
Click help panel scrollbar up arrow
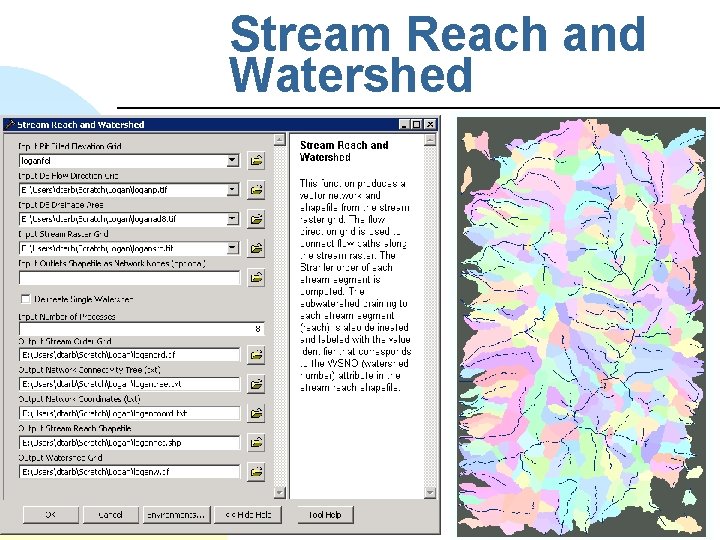[x=430, y=140]
